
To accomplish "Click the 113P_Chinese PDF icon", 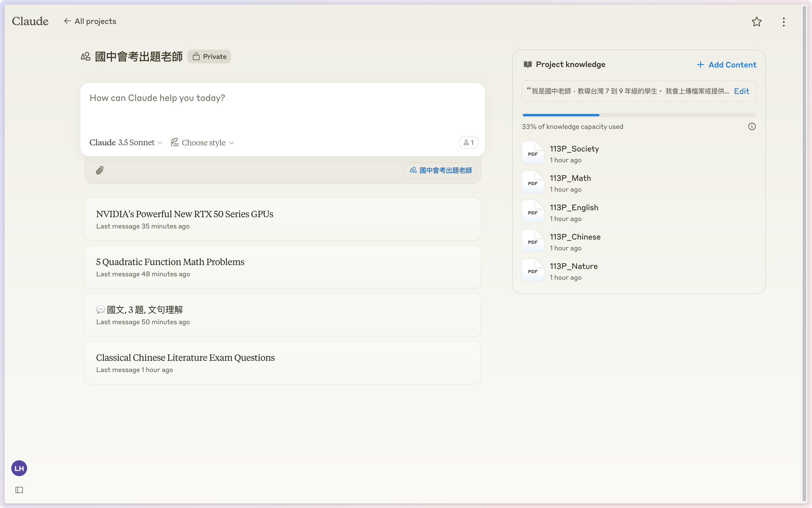I will tap(533, 241).
